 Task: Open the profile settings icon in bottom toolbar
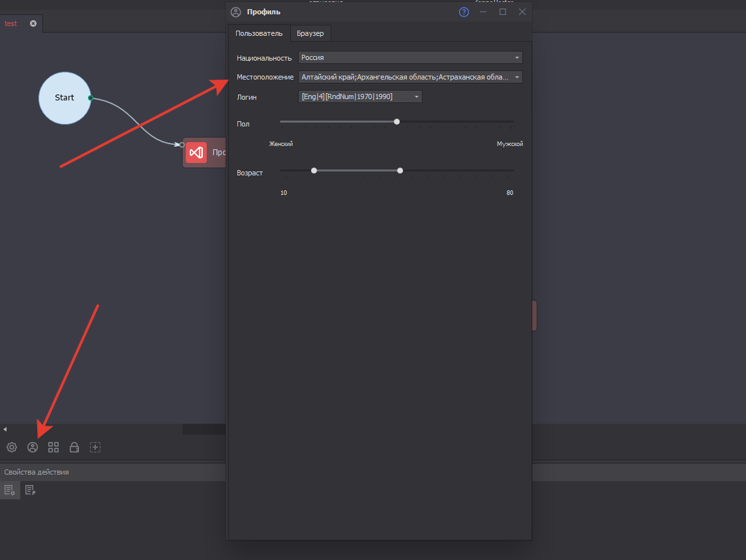[x=33, y=447]
